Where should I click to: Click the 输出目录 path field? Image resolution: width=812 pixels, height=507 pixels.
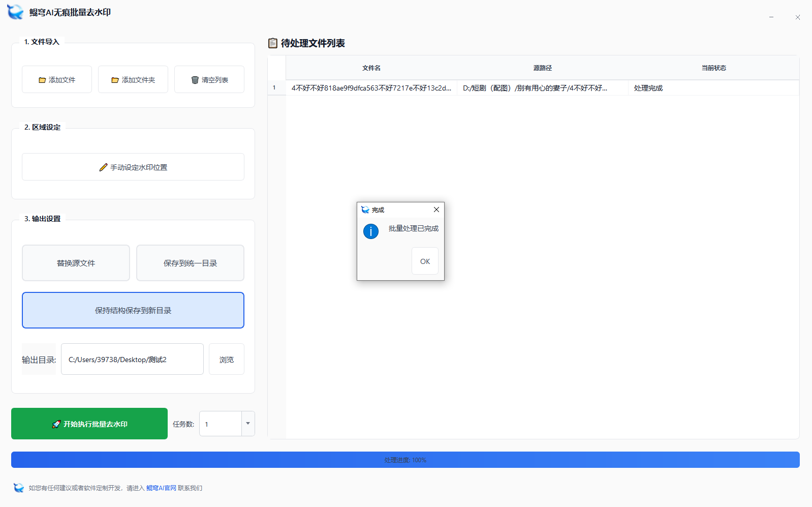[132, 359]
